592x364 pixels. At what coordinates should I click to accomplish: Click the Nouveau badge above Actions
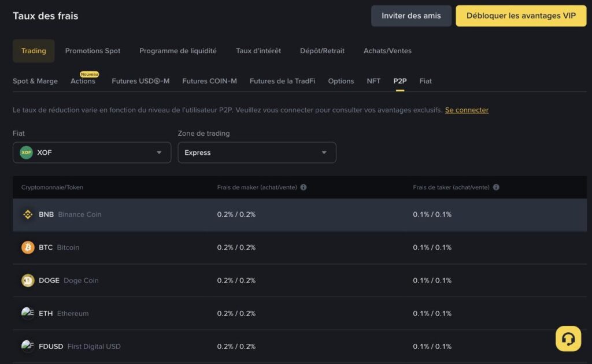pos(90,75)
